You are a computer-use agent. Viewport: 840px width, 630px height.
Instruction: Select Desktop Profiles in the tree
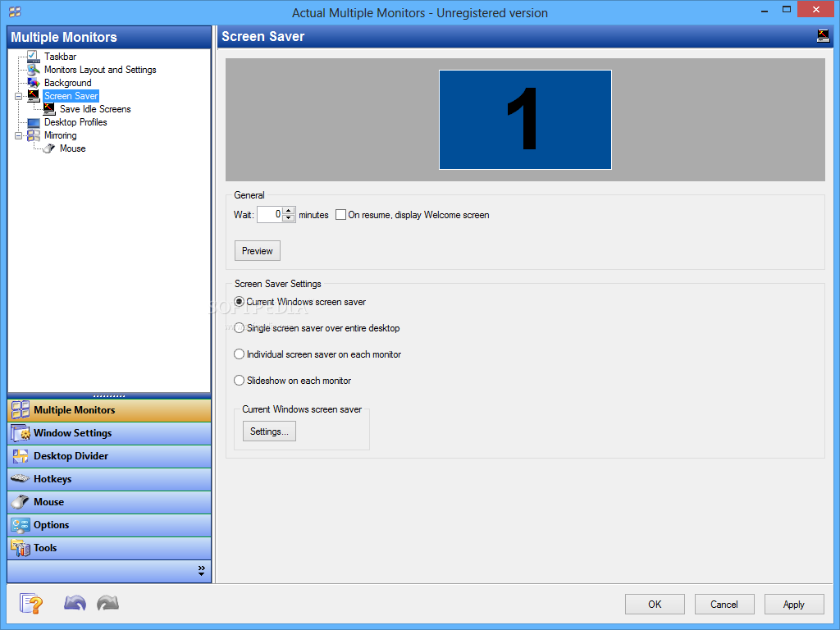click(75, 122)
